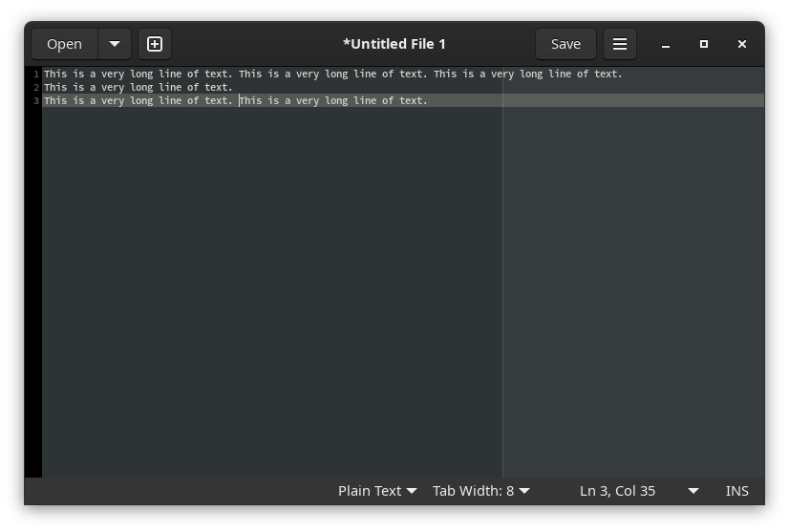Expand the dropdown arrow beside the line/column position
The width and height of the screenshot is (789, 532).
[693, 491]
